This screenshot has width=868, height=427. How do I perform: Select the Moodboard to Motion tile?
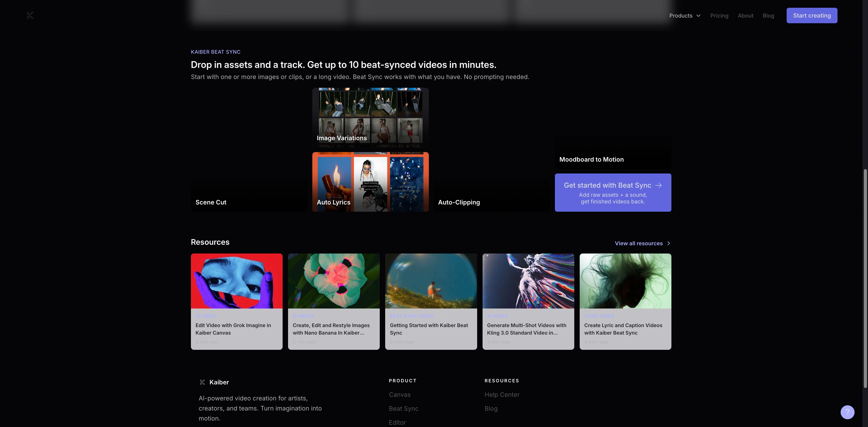point(613,128)
